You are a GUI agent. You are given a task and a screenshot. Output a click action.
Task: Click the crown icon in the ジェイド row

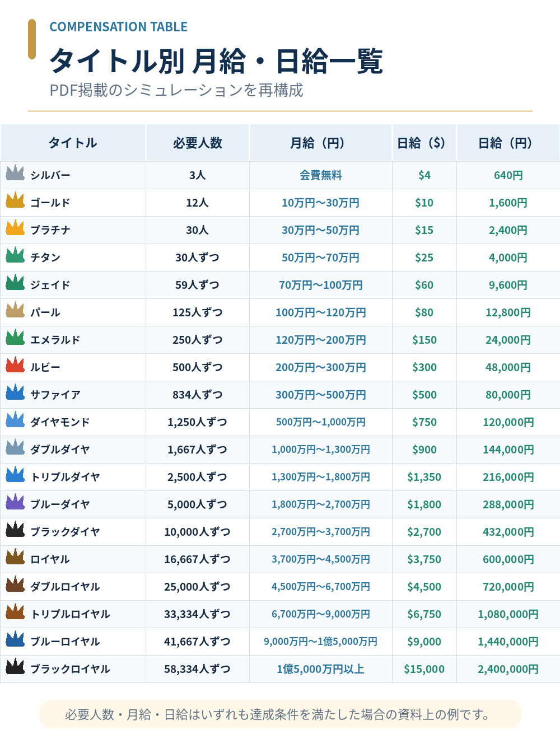point(15,283)
